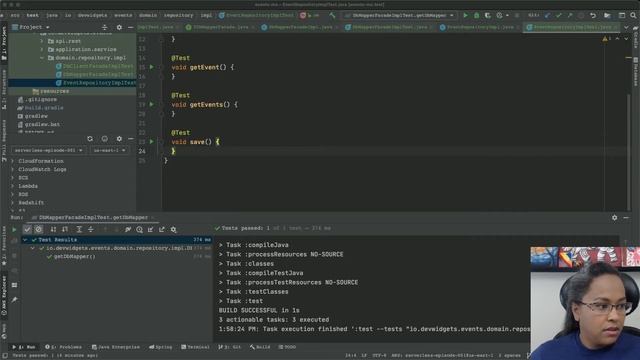Expand the api.rest package node
Screen dimensions: 640x360
click(42, 41)
